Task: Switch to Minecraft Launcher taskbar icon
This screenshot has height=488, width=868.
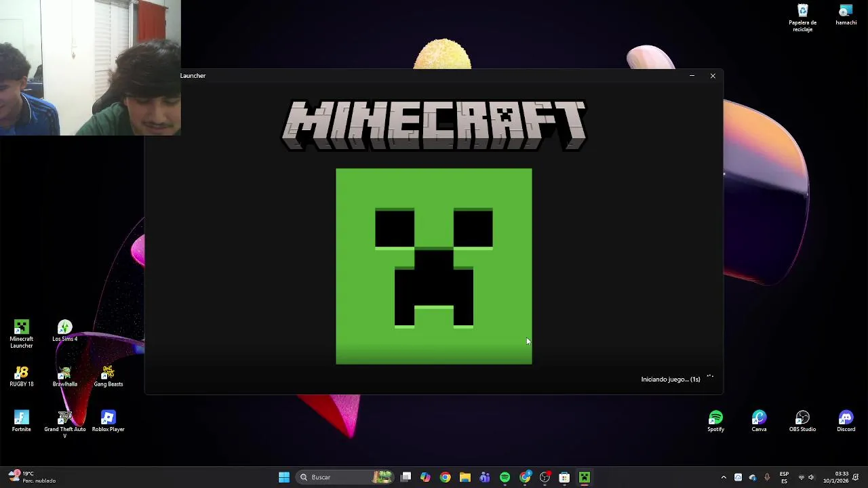Action: (x=584, y=477)
